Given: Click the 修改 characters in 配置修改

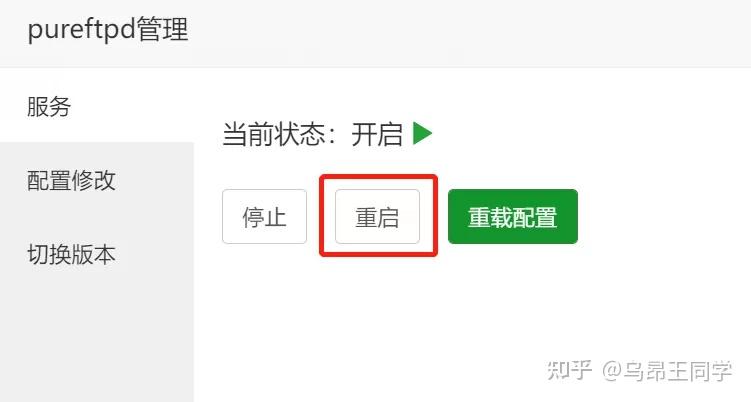Looking at the screenshot, I should 94,181.
